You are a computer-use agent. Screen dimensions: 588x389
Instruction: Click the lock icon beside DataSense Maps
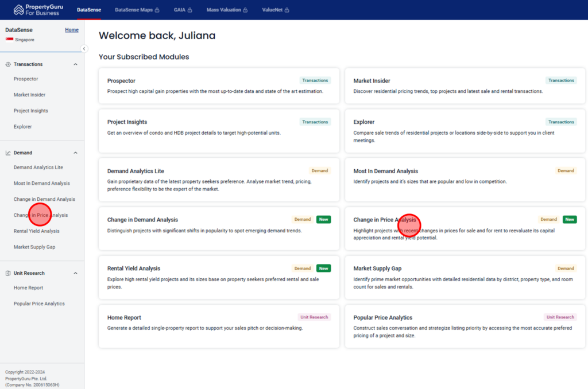tap(157, 10)
